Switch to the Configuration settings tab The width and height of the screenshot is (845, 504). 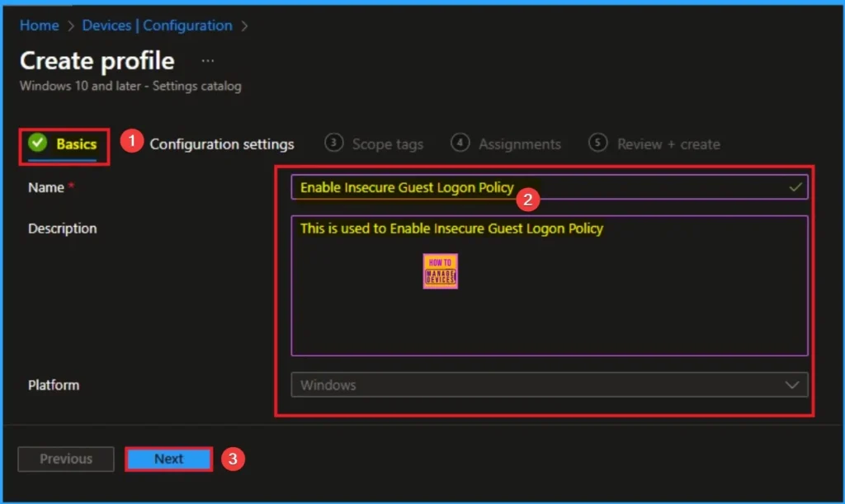point(221,144)
